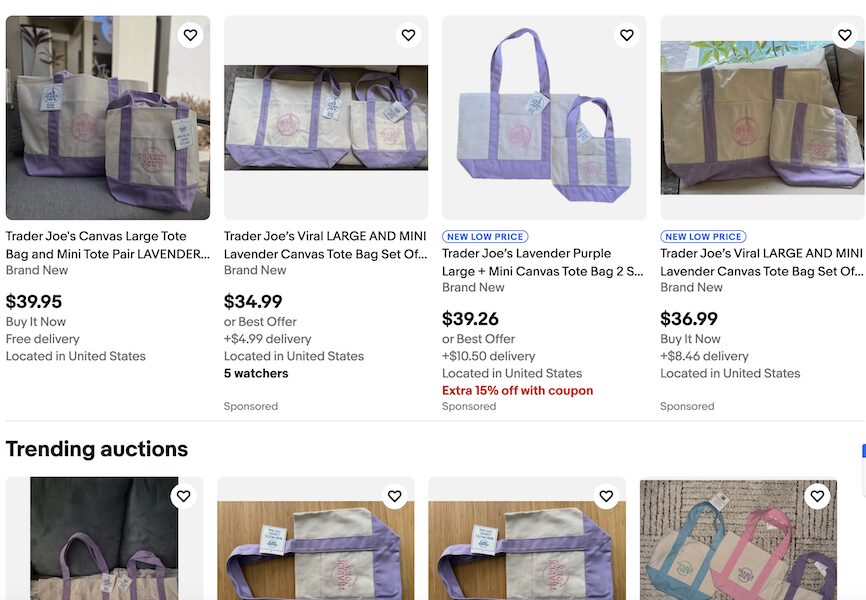
Task: Heart the second trending auction tote
Action: click(x=395, y=496)
